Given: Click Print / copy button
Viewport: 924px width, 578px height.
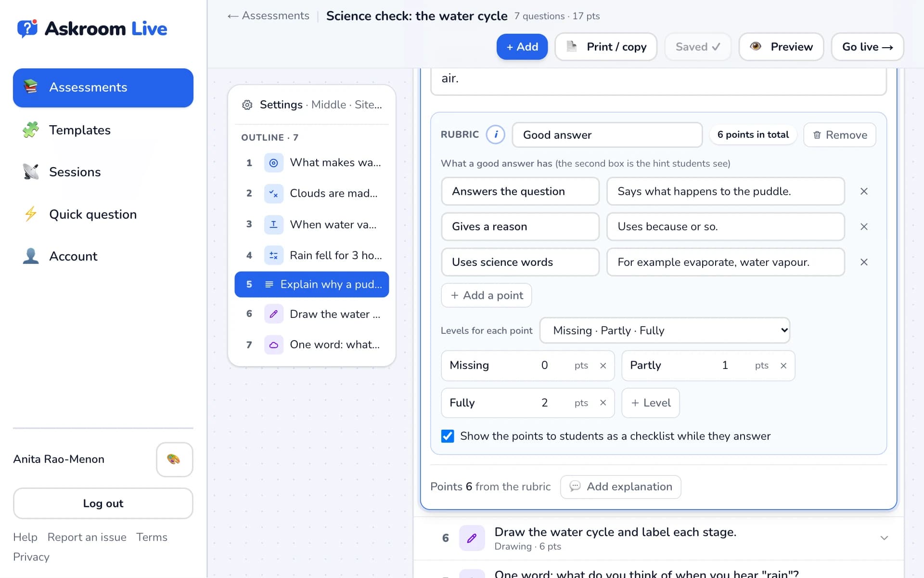Looking at the screenshot, I should pyautogui.click(x=606, y=47).
